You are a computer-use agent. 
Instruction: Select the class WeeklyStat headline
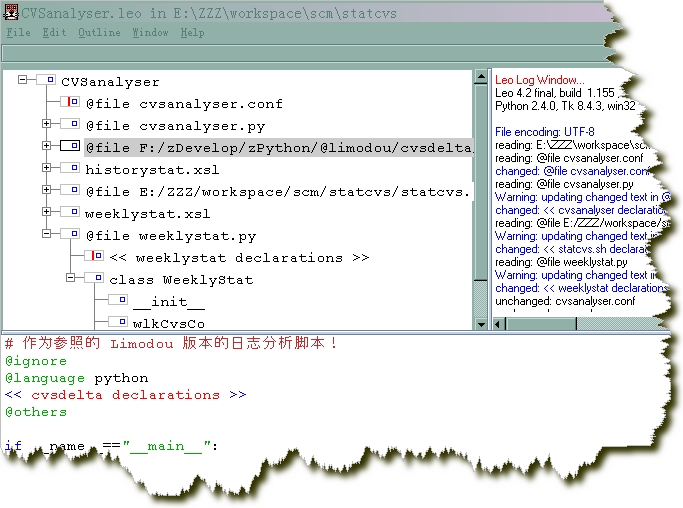point(181,280)
